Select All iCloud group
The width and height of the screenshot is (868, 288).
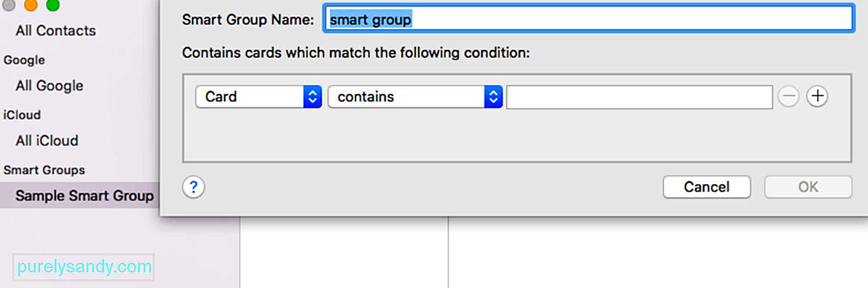click(47, 141)
